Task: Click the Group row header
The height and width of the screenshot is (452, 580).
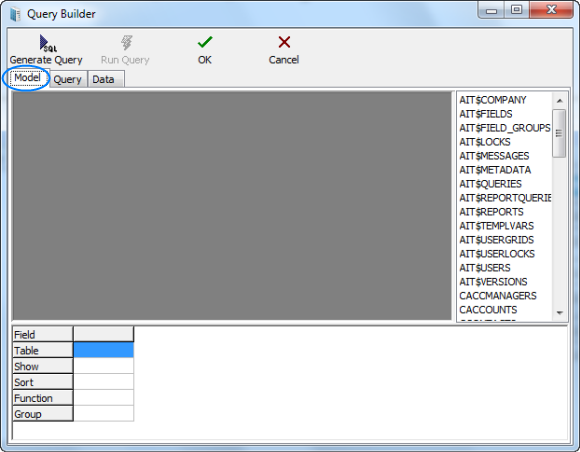Action: (x=43, y=414)
